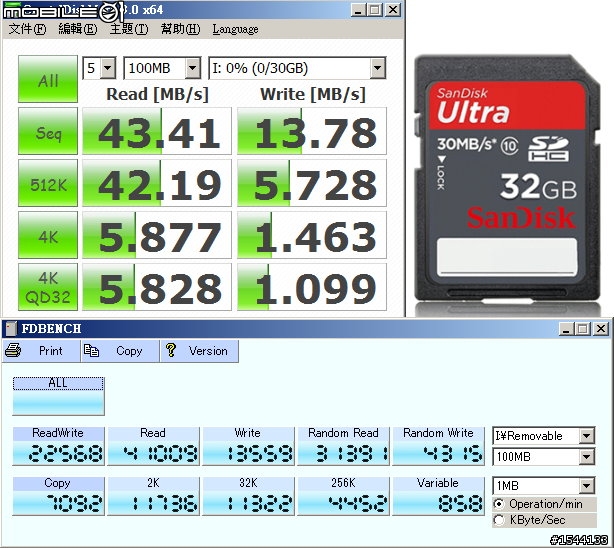Open the 編輯(E) menu
Viewport: 614px width, 548px height.
[x=78, y=29]
